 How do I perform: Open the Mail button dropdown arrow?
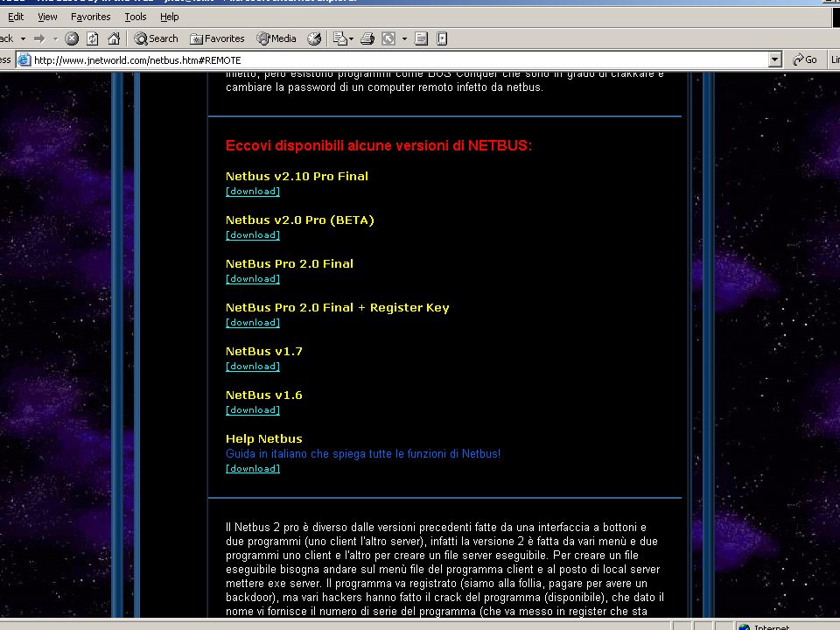click(351, 38)
